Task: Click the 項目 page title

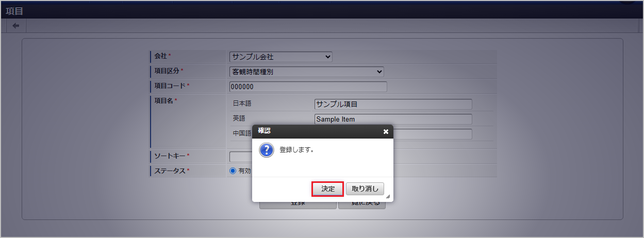Action: [x=14, y=10]
